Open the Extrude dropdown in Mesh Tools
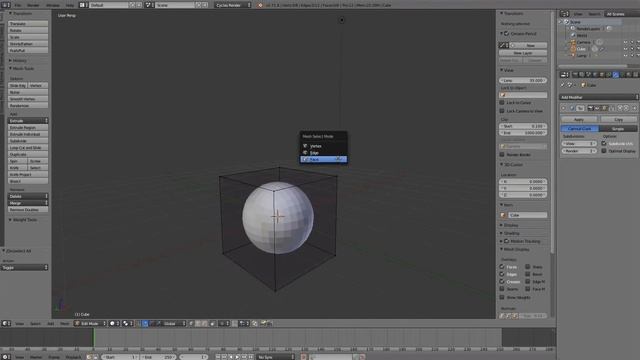Image resolution: width=640 pixels, height=360 pixels. [x=28, y=120]
